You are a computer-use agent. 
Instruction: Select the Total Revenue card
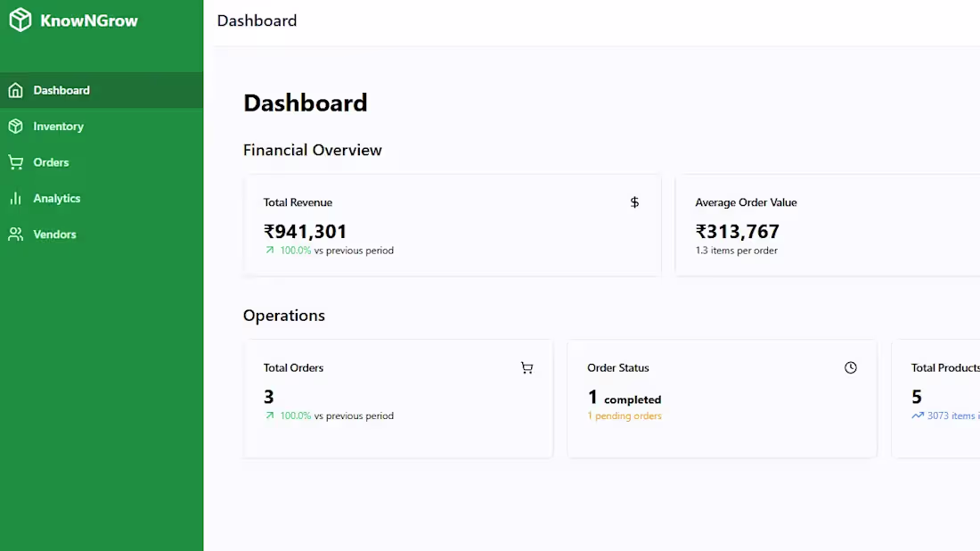pos(452,225)
